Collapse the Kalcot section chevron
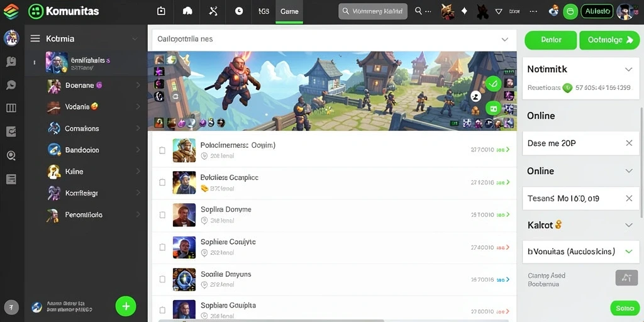Screen dimensions: 644x322 tap(628, 225)
